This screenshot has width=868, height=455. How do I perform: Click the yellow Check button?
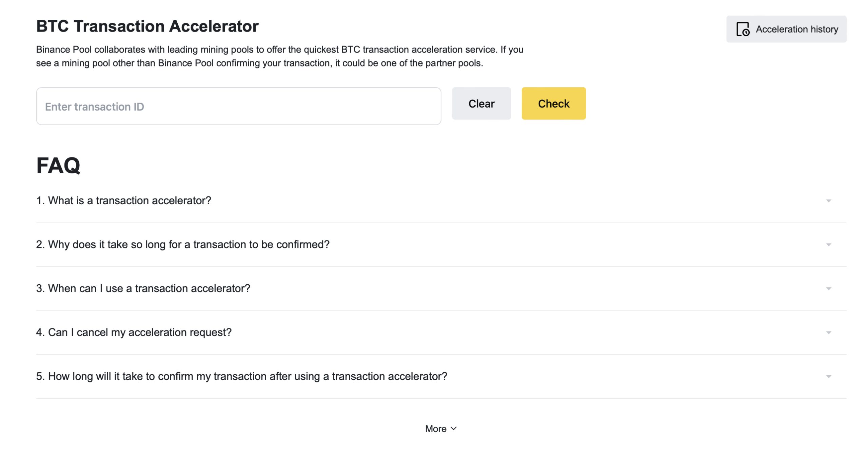tap(553, 103)
